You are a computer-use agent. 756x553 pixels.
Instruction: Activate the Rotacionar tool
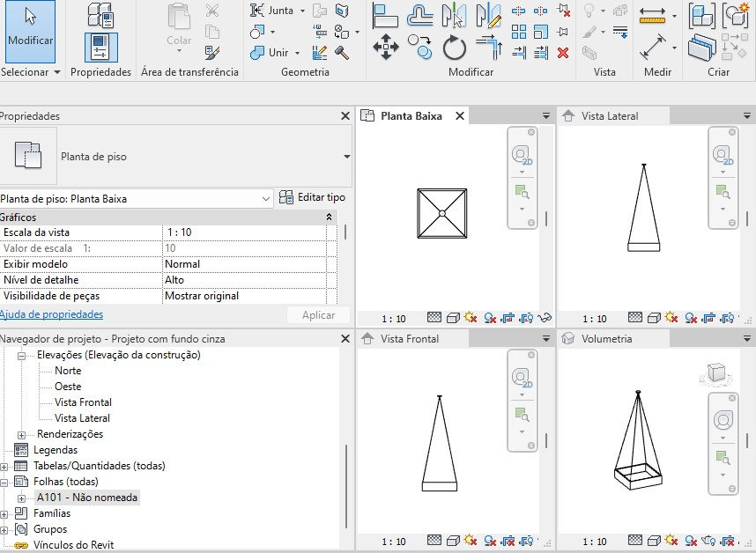[454, 48]
